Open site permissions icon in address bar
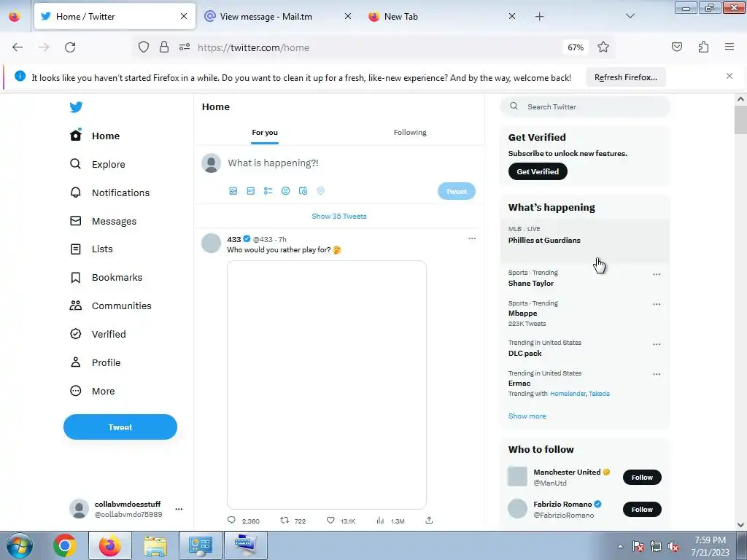 coord(185,47)
